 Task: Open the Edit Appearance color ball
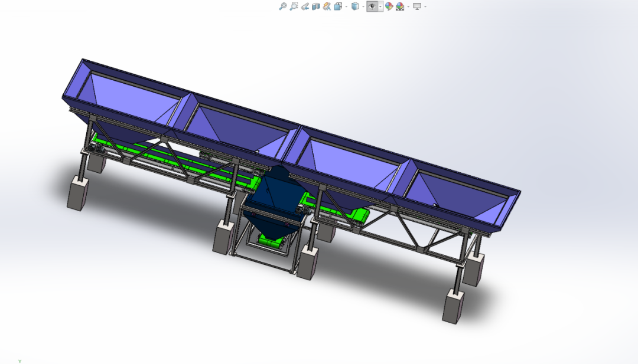[389, 6]
